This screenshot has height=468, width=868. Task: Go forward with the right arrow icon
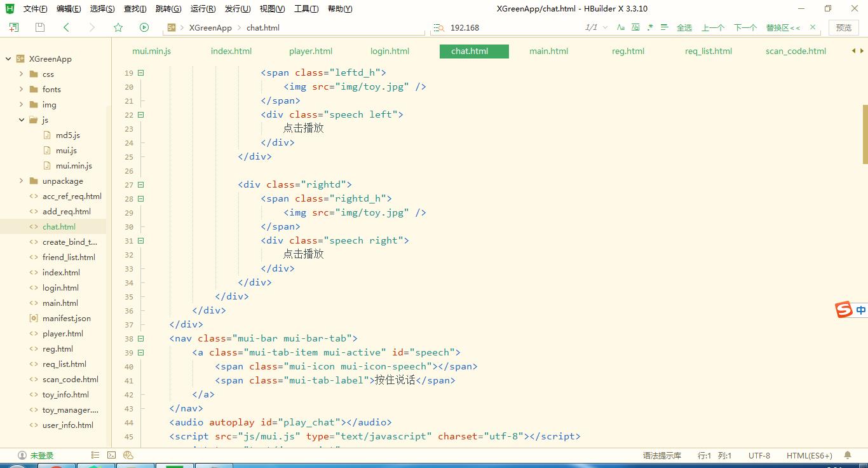tap(92, 27)
